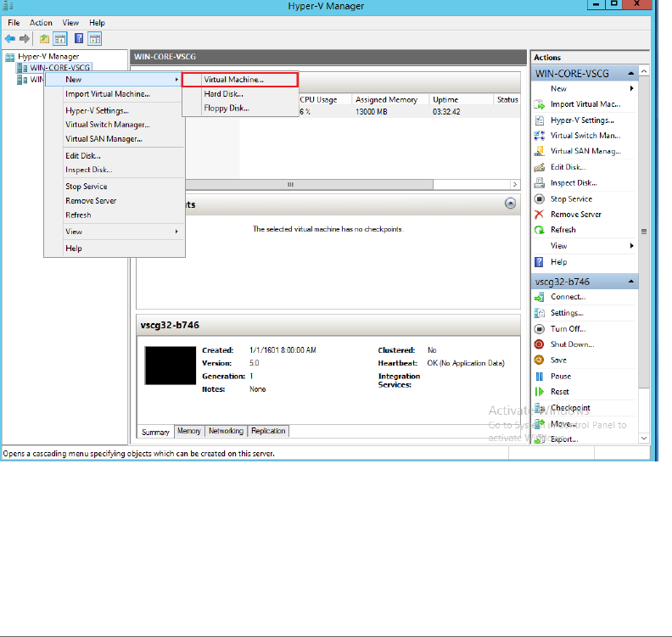Click the Virtual Switch Manager icon in Actions
The image size is (672, 637).
[x=539, y=136]
